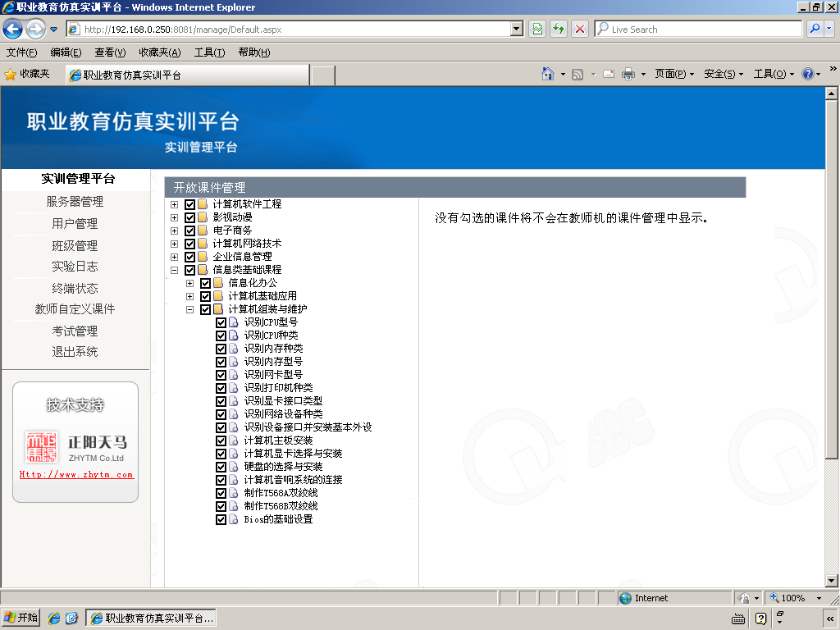The height and width of the screenshot is (630, 840).
Task: Click the blue Help question-mark icon
Action: [807, 74]
